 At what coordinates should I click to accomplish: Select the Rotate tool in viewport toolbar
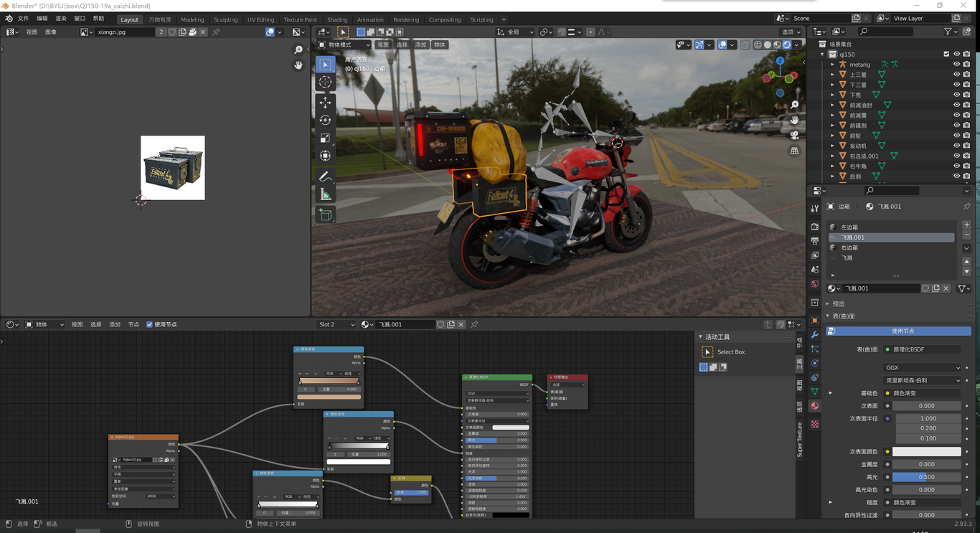tap(325, 121)
